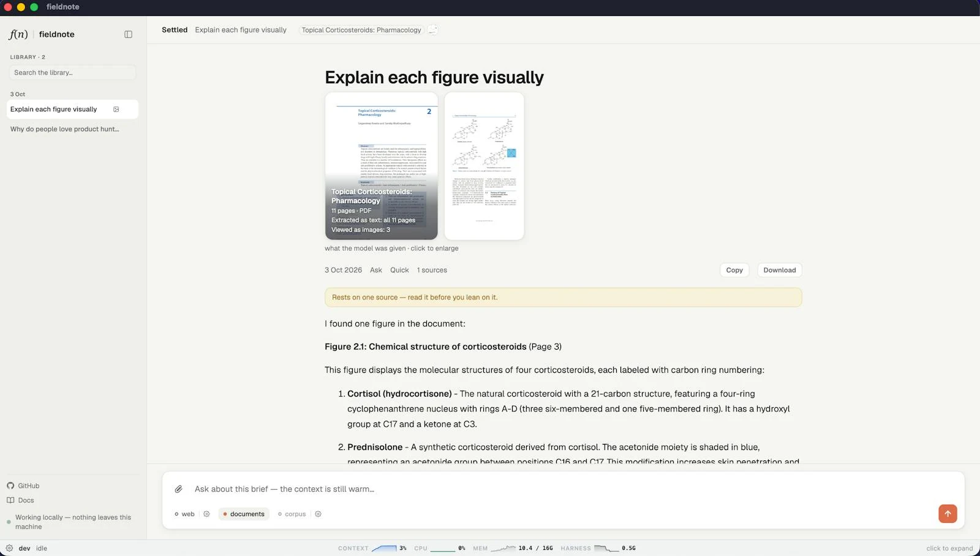Toggle the web source on

[184, 514]
